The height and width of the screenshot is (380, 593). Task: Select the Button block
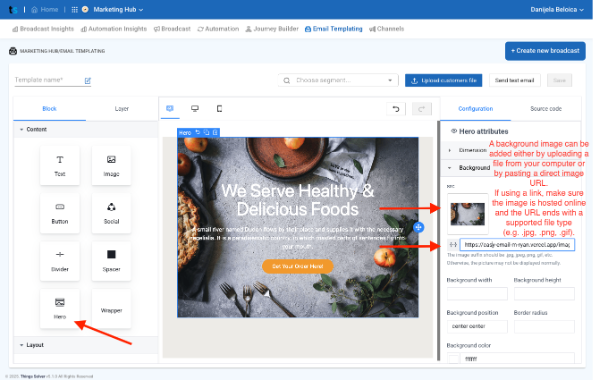(x=60, y=213)
